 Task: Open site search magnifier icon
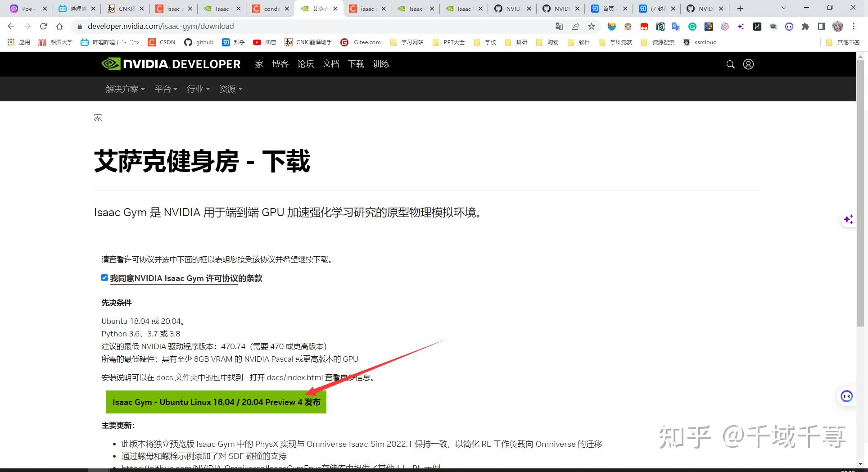730,64
